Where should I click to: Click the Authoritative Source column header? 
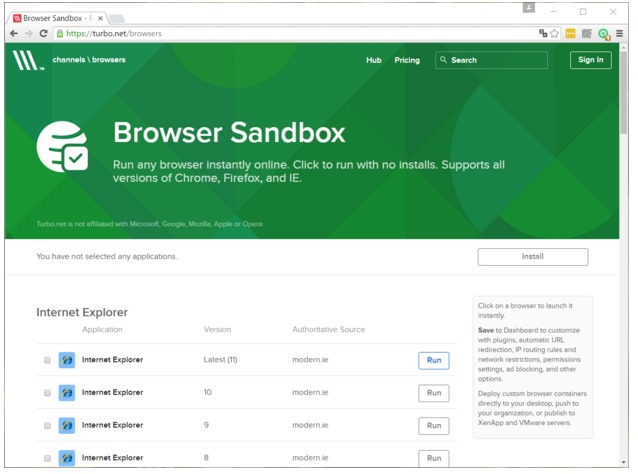(x=328, y=329)
